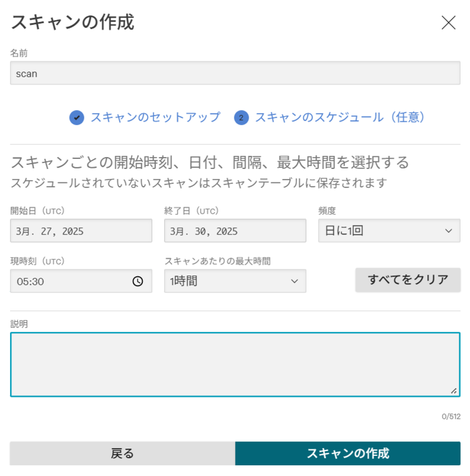Click the step 2 circle icon
470x476 pixels.
tap(242, 117)
